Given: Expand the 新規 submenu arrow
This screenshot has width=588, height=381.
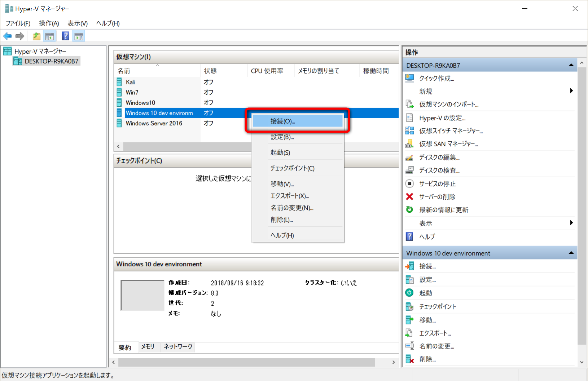Looking at the screenshot, I should click(571, 91).
